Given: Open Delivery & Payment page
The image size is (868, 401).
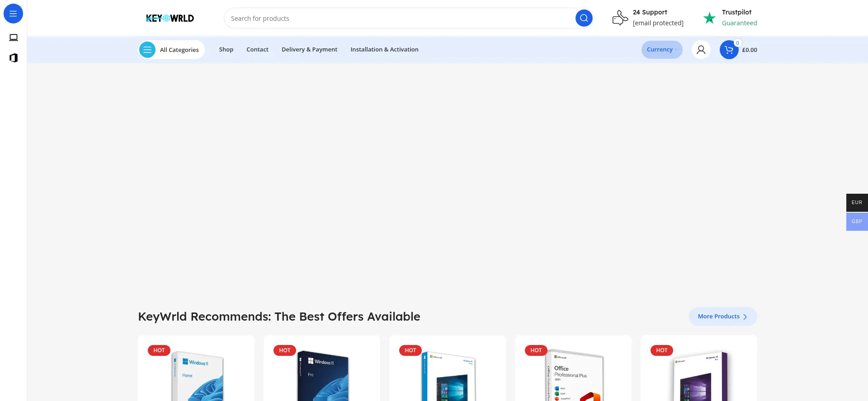Looking at the screenshot, I should click(x=309, y=50).
